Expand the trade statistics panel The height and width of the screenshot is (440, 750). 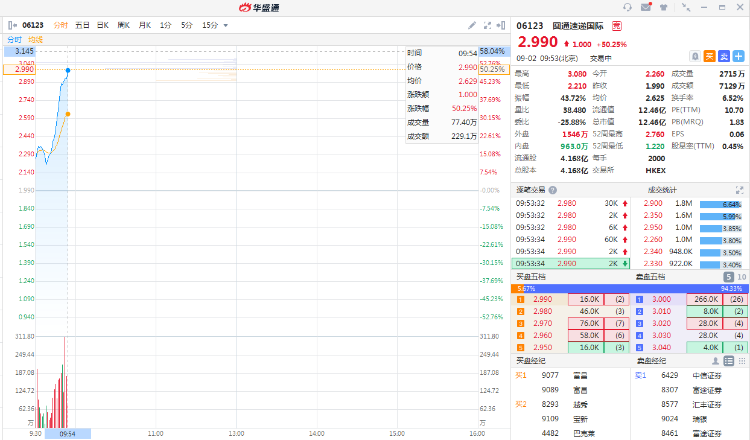pyautogui.click(x=739, y=190)
